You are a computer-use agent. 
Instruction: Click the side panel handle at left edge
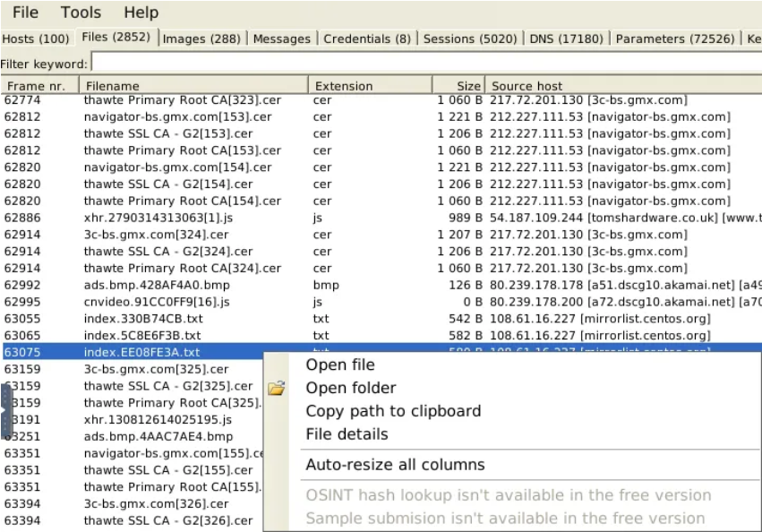pyautogui.click(x=6, y=411)
